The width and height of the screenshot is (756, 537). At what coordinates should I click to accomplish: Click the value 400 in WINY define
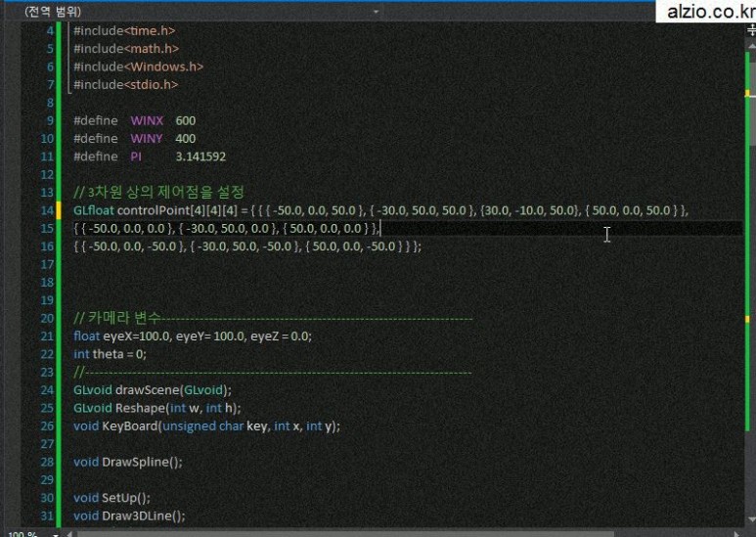coord(186,138)
